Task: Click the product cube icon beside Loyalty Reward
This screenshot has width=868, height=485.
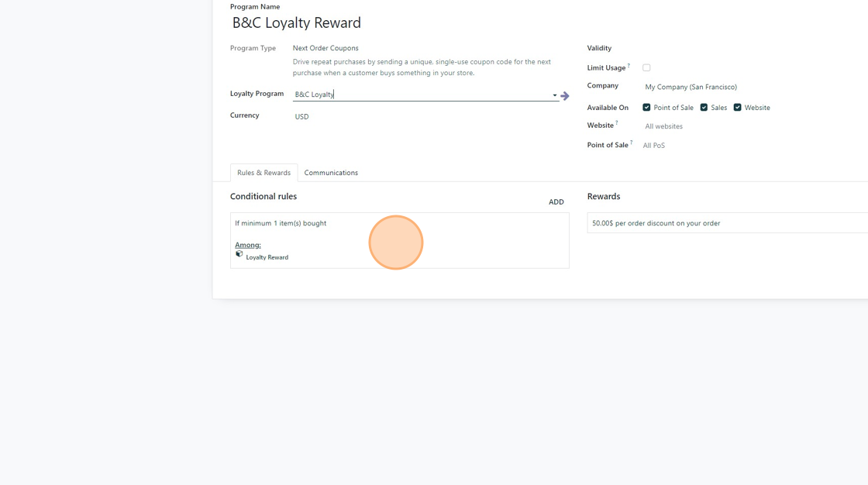Action: click(239, 254)
